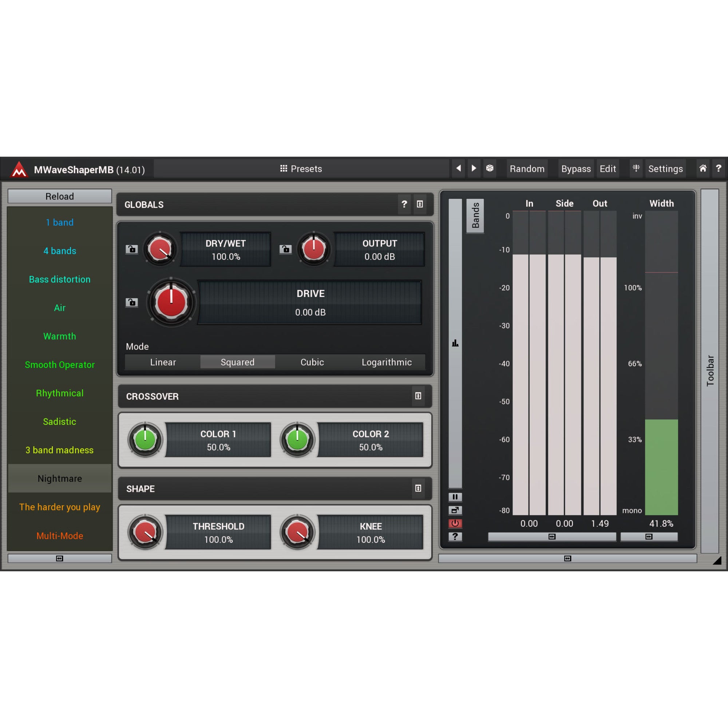
Task: Choose the Nightmare preset
Action: coord(60,479)
